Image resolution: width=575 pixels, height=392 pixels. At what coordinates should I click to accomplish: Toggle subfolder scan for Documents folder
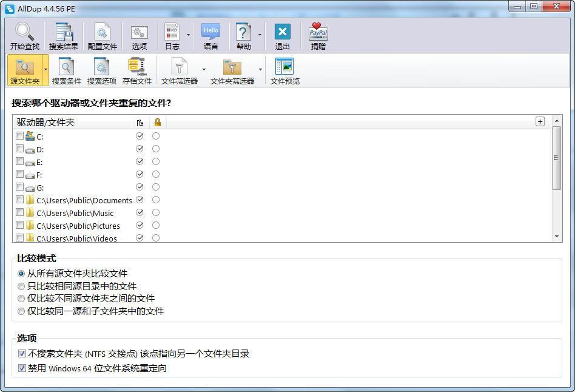(x=140, y=200)
